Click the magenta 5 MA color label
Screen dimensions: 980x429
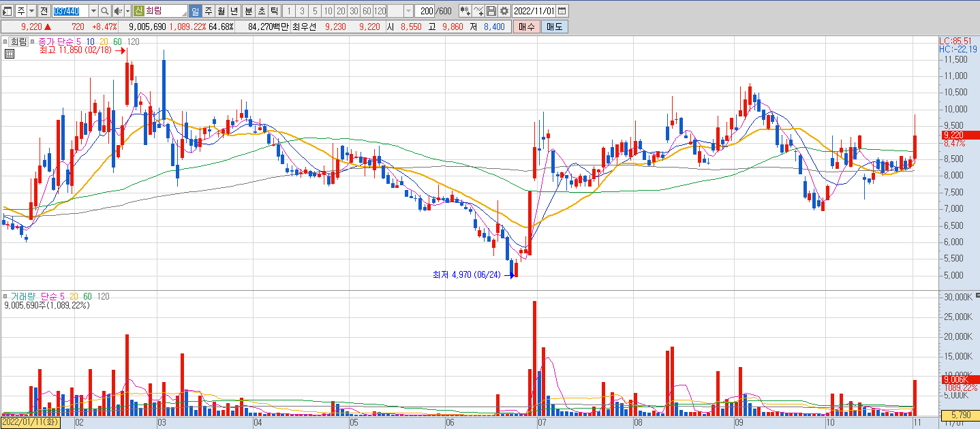point(78,42)
